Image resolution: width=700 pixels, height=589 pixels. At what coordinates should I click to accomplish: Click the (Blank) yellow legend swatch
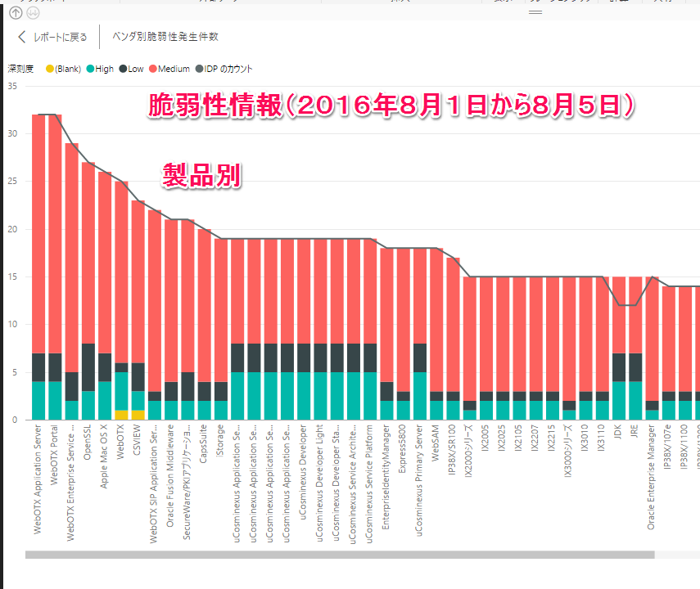50,69
